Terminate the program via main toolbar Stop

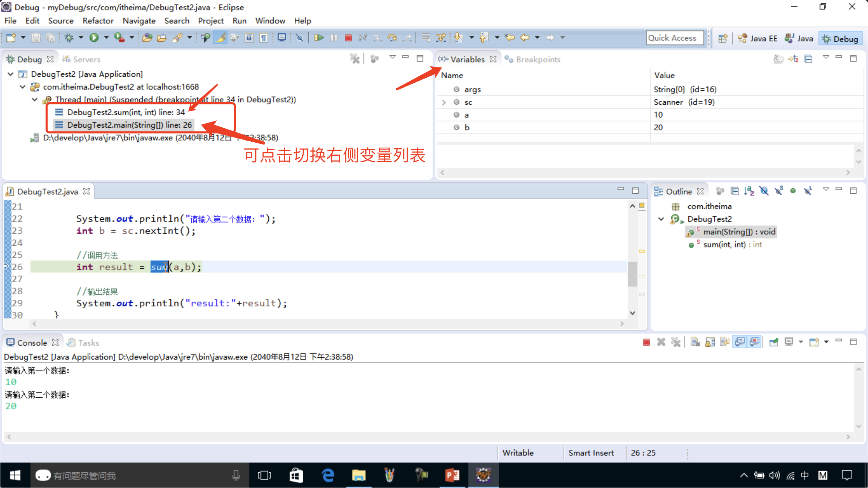pyautogui.click(x=348, y=38)
